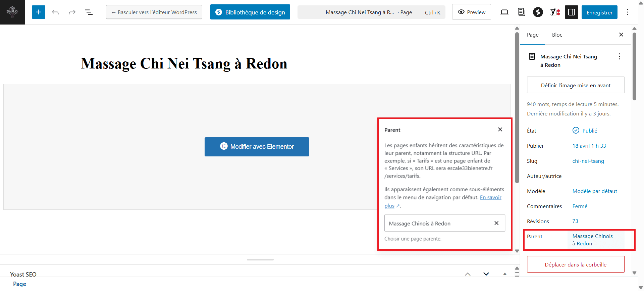Clear the Massage Chinois à Redon parent field
Viewport: 644px width, 291px height.
pos(496,223)
